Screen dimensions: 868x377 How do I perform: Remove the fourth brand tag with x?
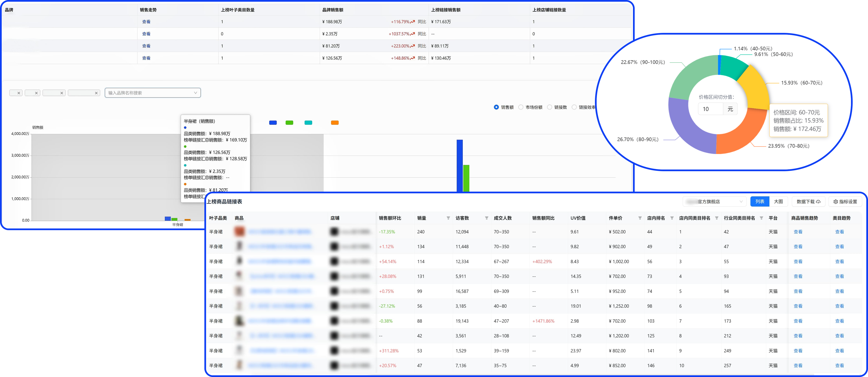click(96, 93)
